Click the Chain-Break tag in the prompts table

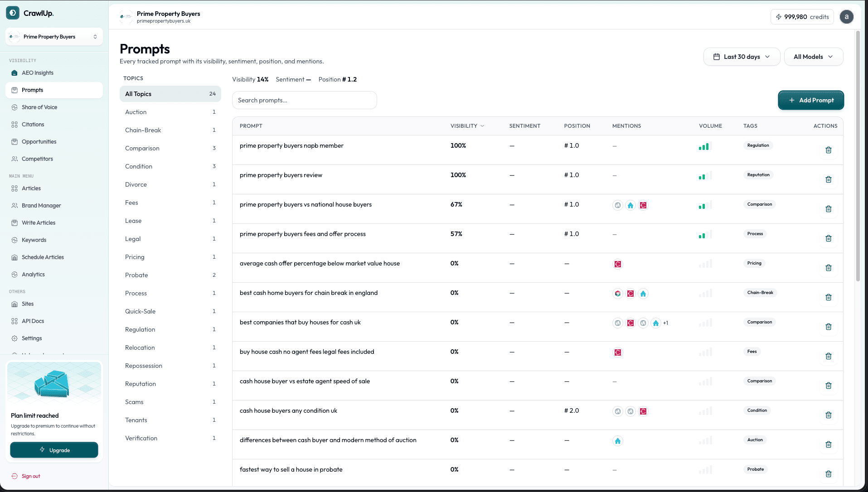[x=760, y=293]
